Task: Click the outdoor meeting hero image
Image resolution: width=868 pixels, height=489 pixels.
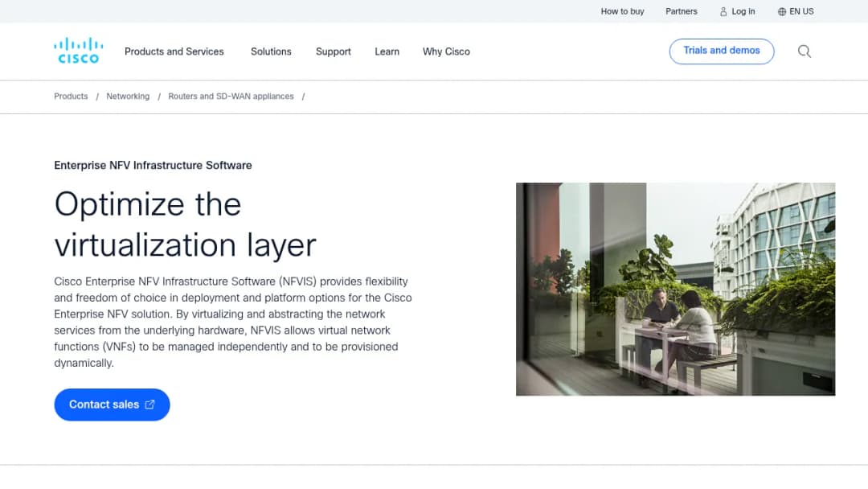Action: 675,289
